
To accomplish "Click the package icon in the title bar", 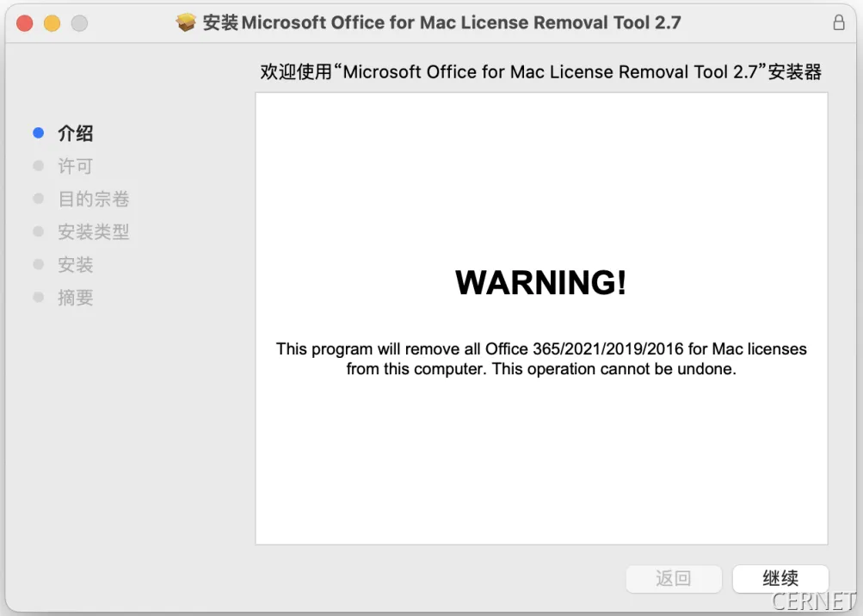I will pyautogui.click(x=186, y=23).
